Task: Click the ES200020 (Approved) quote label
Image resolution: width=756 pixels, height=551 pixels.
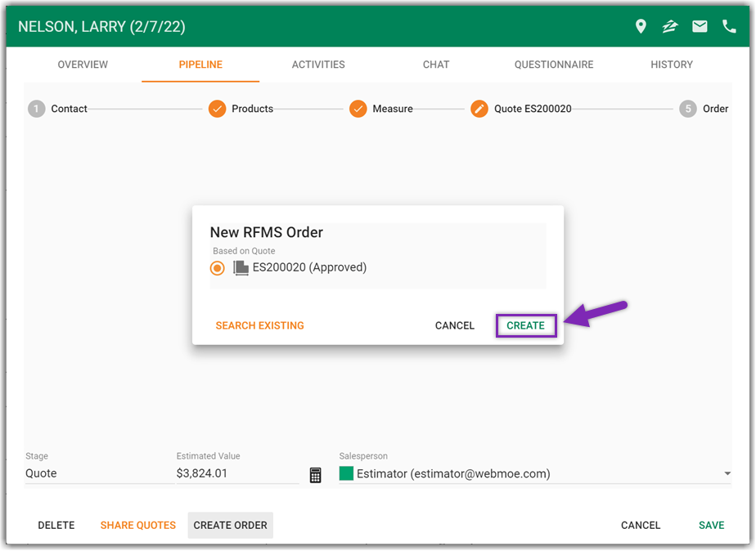Action: 309,267
